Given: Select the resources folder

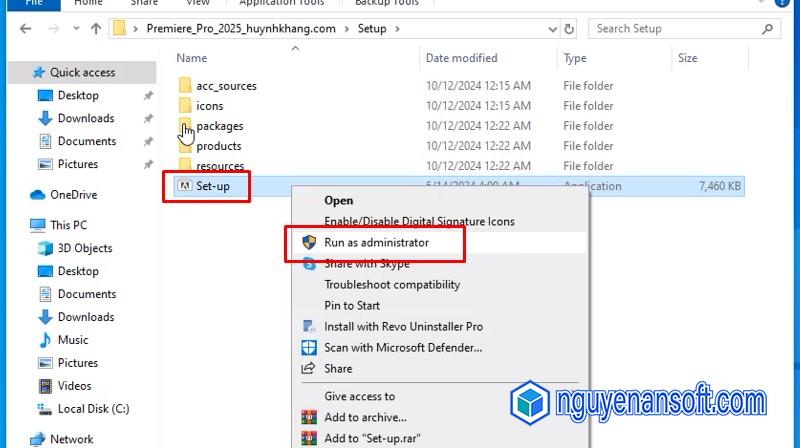Looking at the screenshot, I should 220,166.
